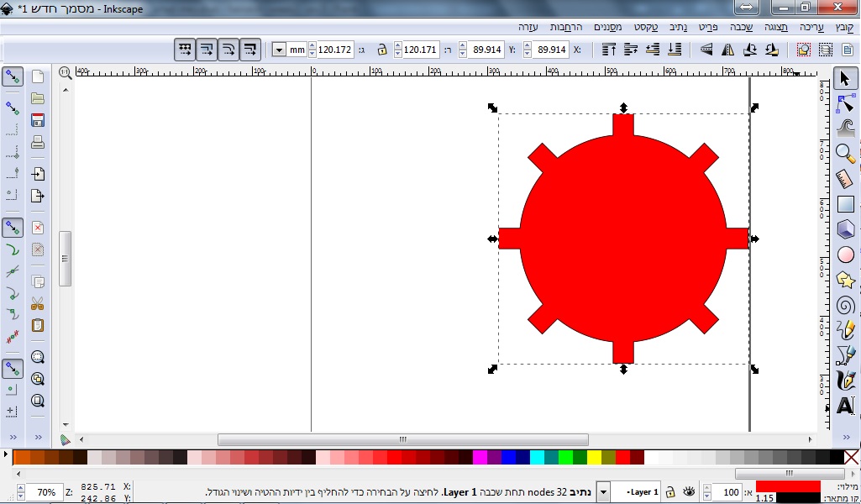Select the Bezier pen tool
This screenshot has width=861, height=504.
pos(845,355)
